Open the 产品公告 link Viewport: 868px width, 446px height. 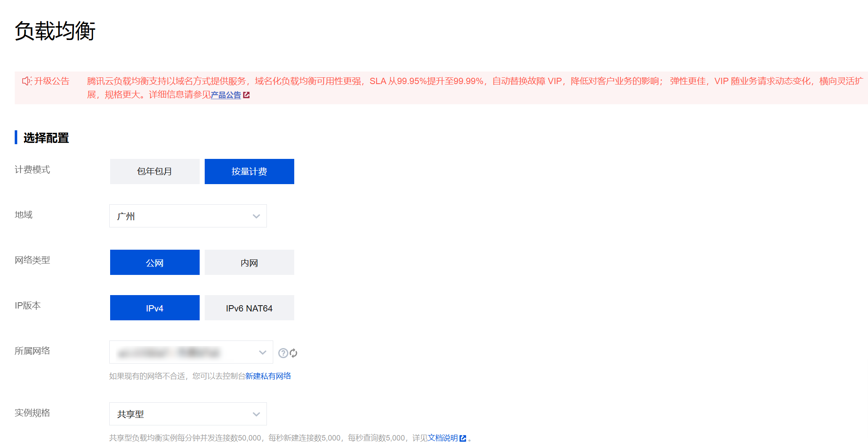coord(226,95)
